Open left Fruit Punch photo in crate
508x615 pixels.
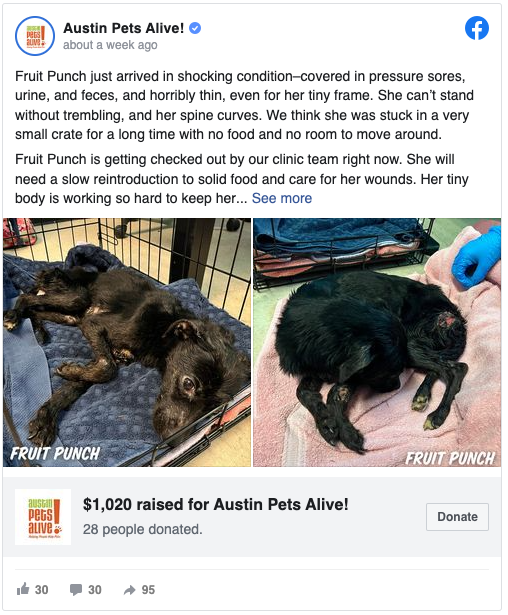point(127,342)
